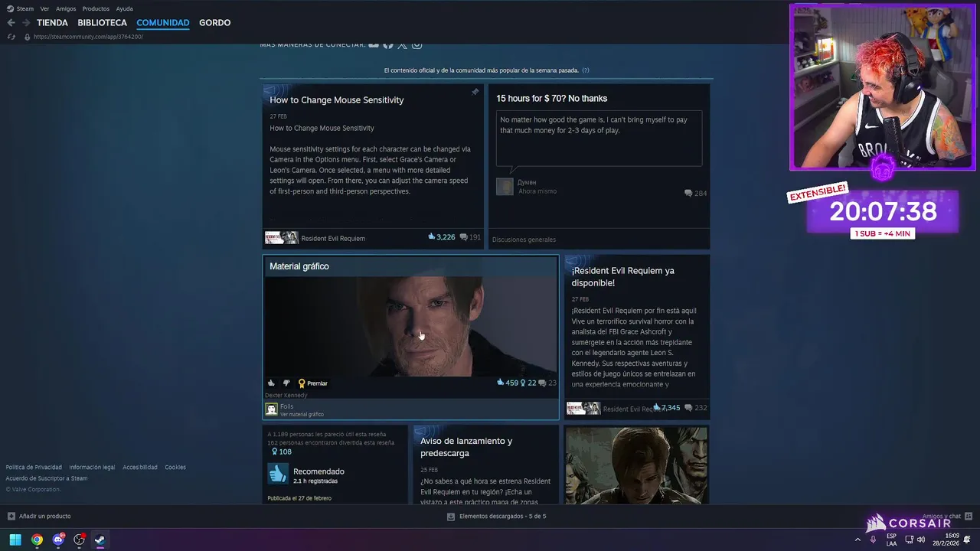
Task: Switch to the TIENDA tab
Action: pyautogui.click(x=52, y=23)
